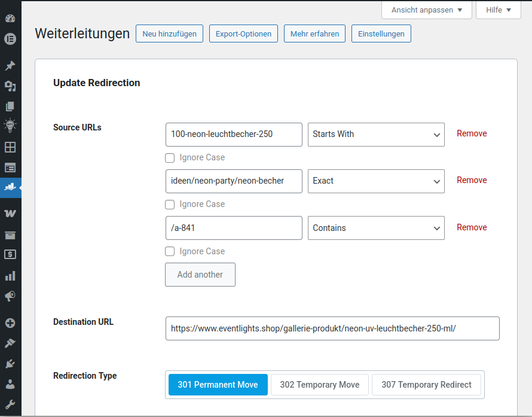This screenshot has height=417, width=532.
Task: Open the Exact match type dropdown
Action: click(376, 181)
